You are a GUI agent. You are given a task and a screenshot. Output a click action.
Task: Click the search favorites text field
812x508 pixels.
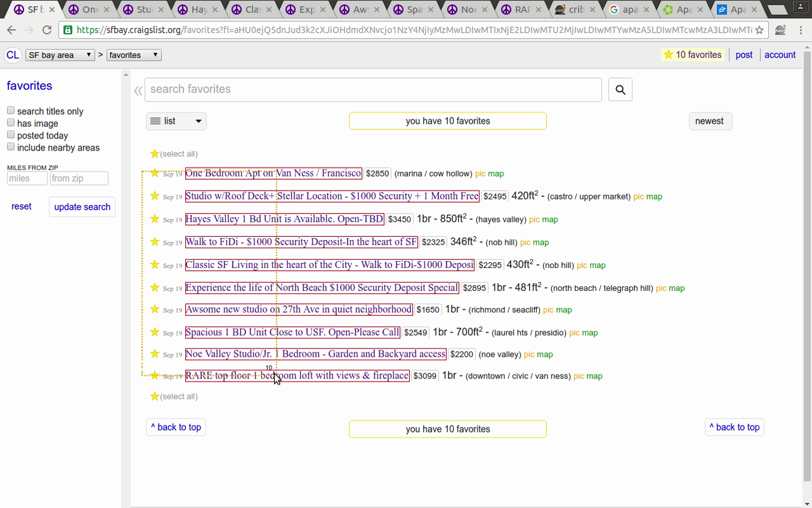point(373,90)
